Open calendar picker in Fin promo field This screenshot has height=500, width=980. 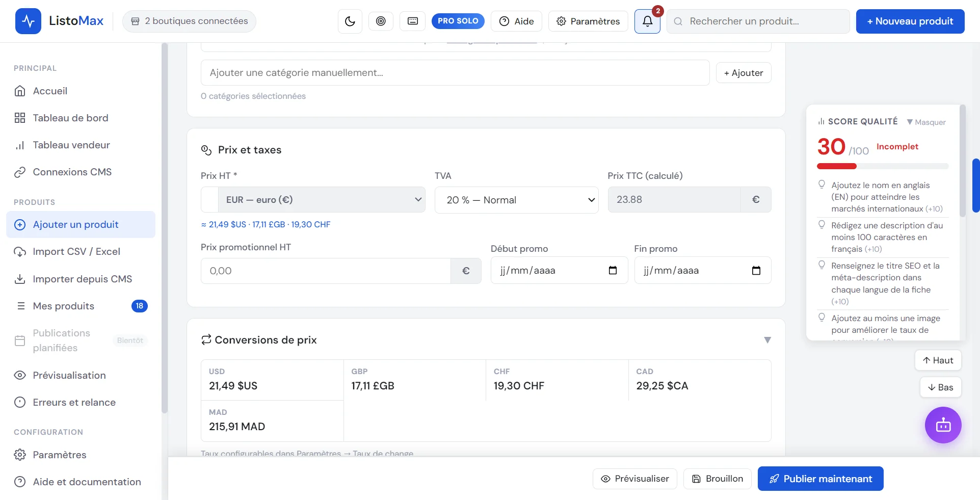tap(756, 270)
